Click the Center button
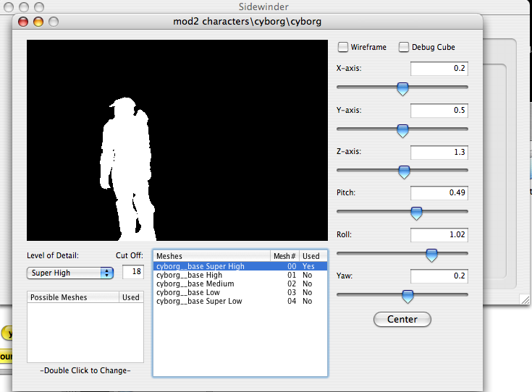Image resolution: width=532 pixels, height=392 pixels. [402, 320]
